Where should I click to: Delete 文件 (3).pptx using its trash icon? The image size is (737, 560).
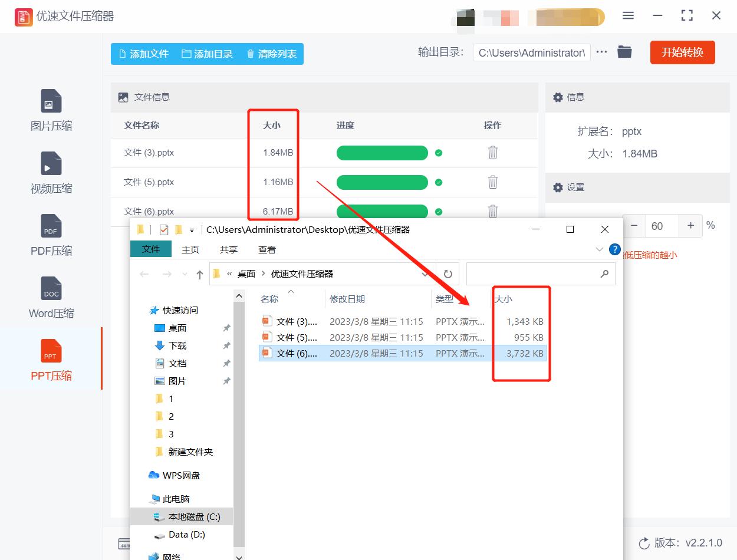[x=492, y=153]
